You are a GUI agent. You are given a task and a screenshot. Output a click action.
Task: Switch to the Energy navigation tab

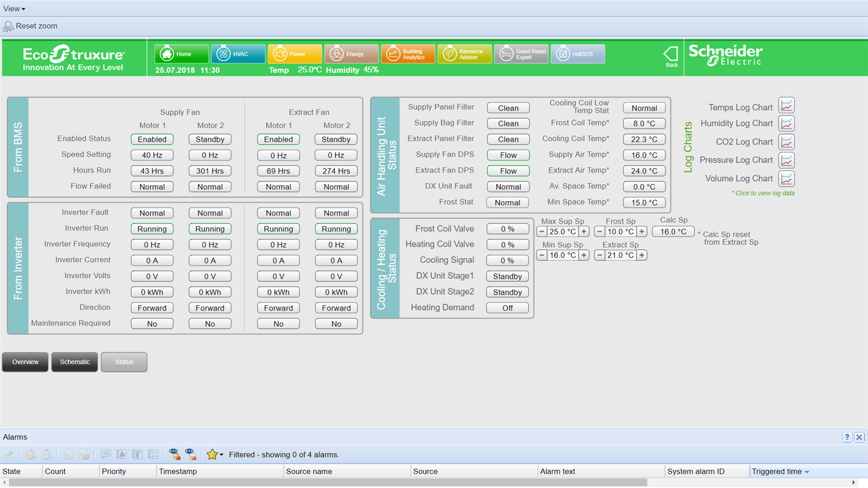pyautogui.click(x=351, y=54)
